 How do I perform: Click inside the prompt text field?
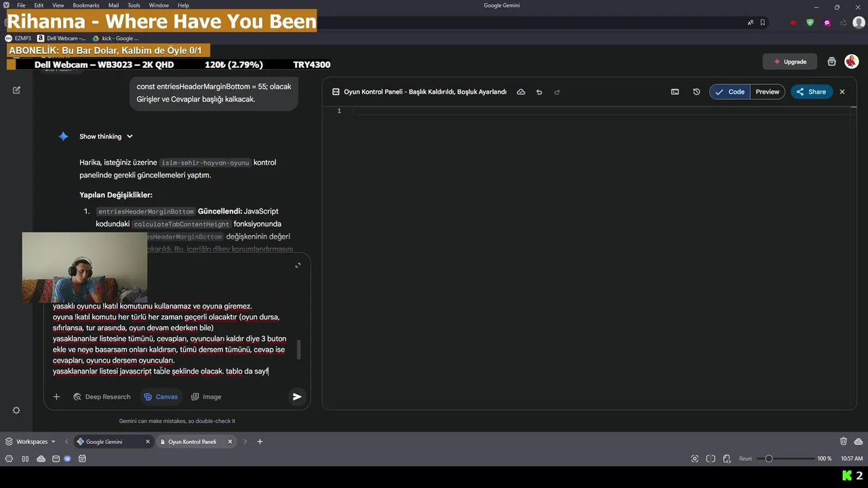(x=170, y=339)
